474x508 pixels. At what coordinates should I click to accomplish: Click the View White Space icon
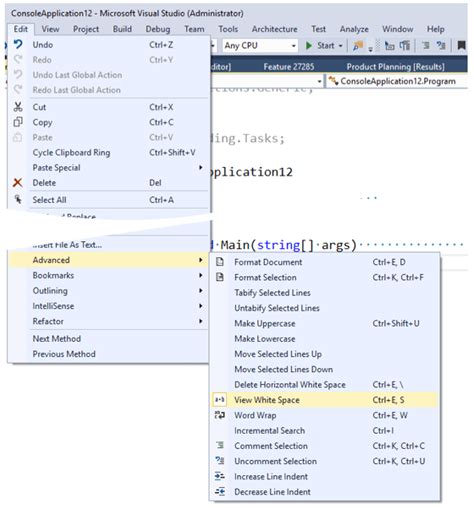point(220,399)
